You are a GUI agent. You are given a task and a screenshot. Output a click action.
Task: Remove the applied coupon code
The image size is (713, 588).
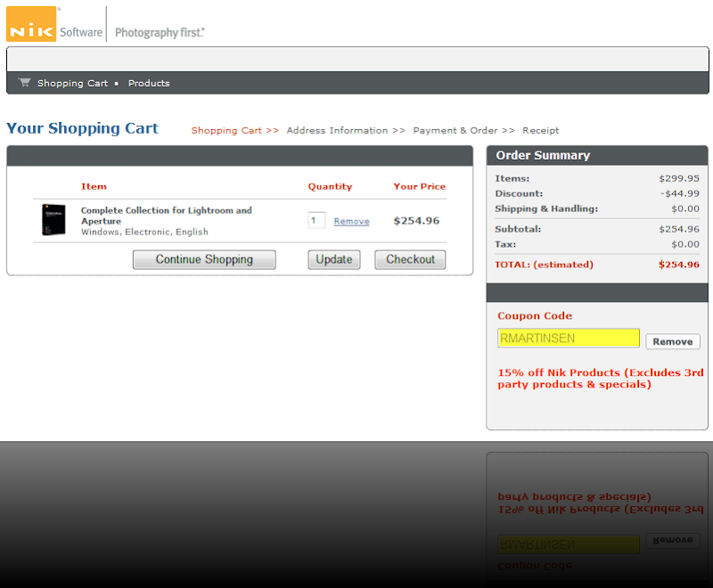[673, 342]
